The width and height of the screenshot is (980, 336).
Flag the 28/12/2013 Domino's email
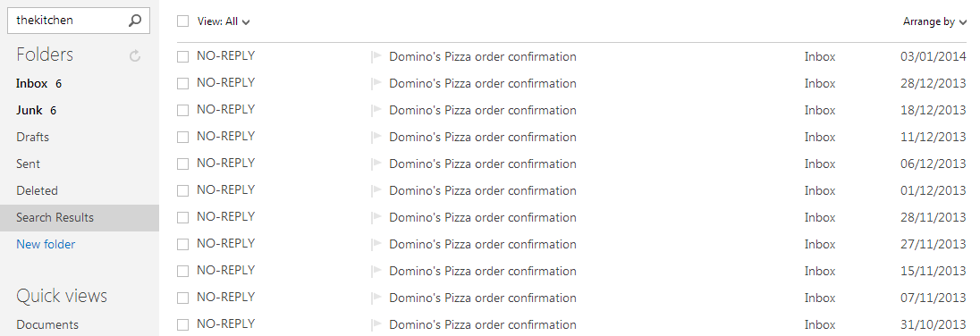376,84
